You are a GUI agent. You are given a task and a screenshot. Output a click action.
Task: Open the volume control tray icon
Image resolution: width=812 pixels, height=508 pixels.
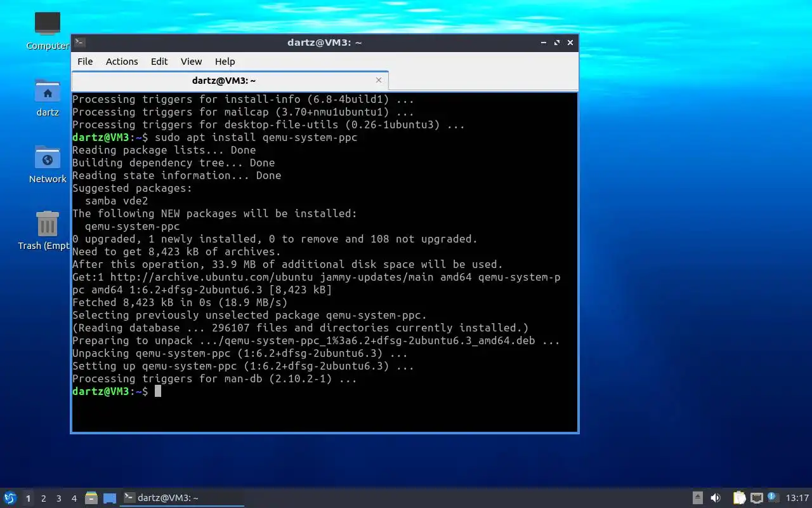click(x=716, y=498)
